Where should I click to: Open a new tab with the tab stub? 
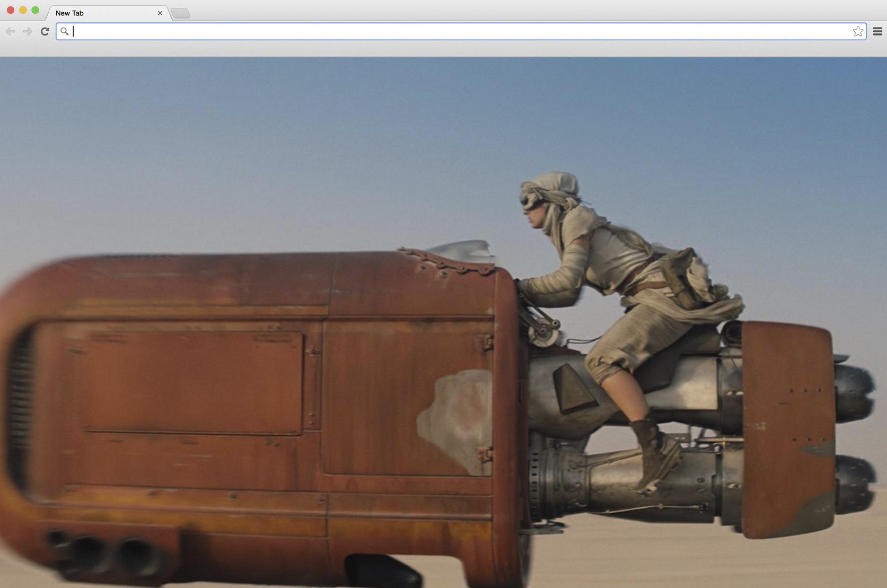click(181, 12)
